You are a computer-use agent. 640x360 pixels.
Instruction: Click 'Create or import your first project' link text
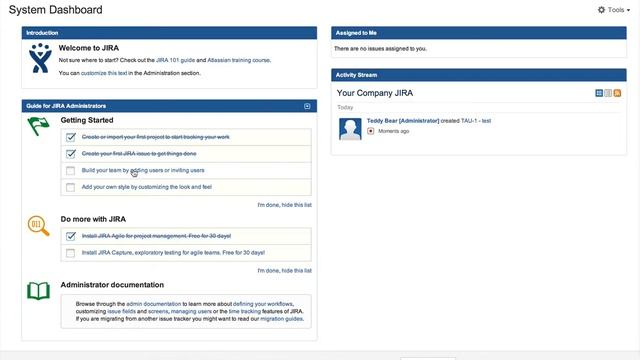pos(156,137)
